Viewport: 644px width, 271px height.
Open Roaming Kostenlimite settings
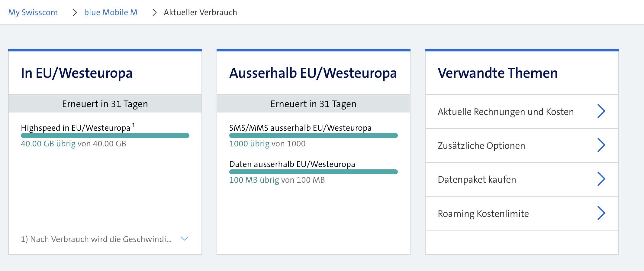pyautogui.click(x=483, y=214)
